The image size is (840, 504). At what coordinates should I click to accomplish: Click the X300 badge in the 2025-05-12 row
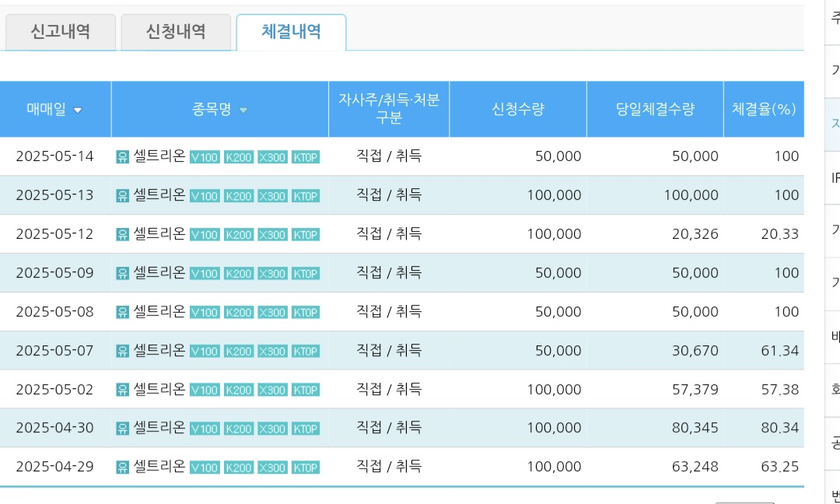[x=272, y=235]
